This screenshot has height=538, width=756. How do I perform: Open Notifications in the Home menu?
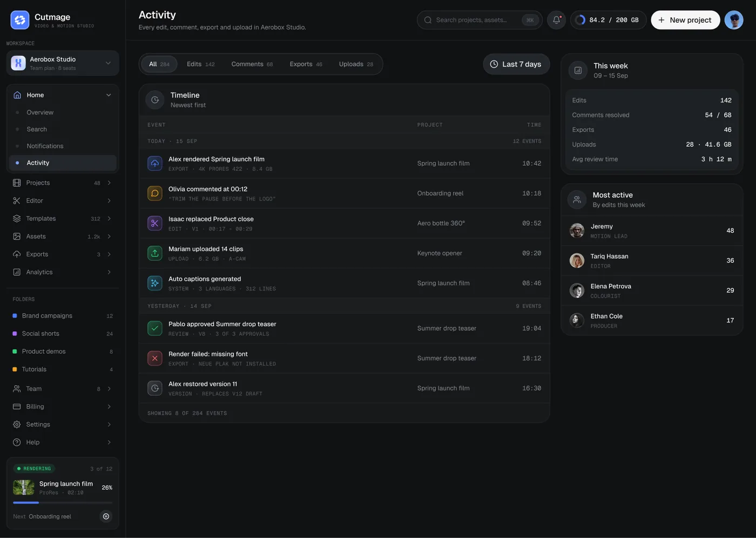(63, 146)
